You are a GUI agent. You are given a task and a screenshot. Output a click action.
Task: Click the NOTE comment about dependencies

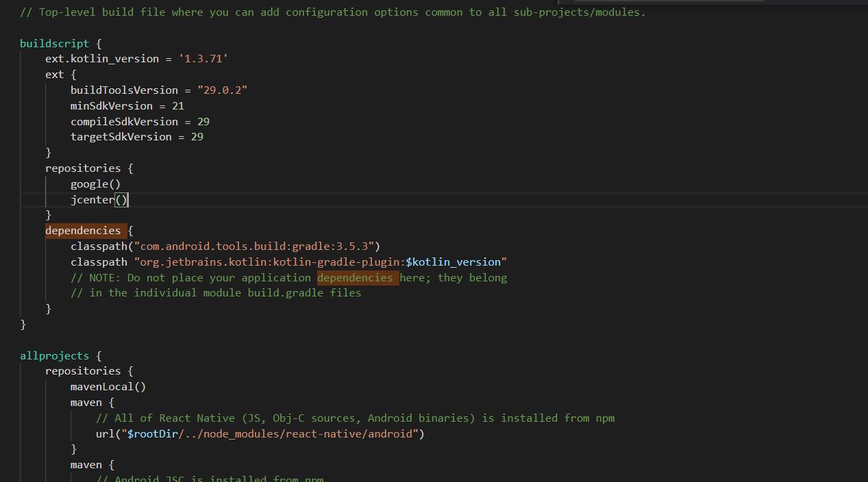[288, 277]
